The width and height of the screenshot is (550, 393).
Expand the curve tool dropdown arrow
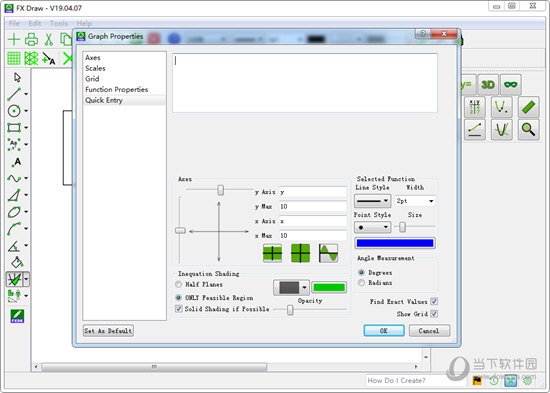26,178
